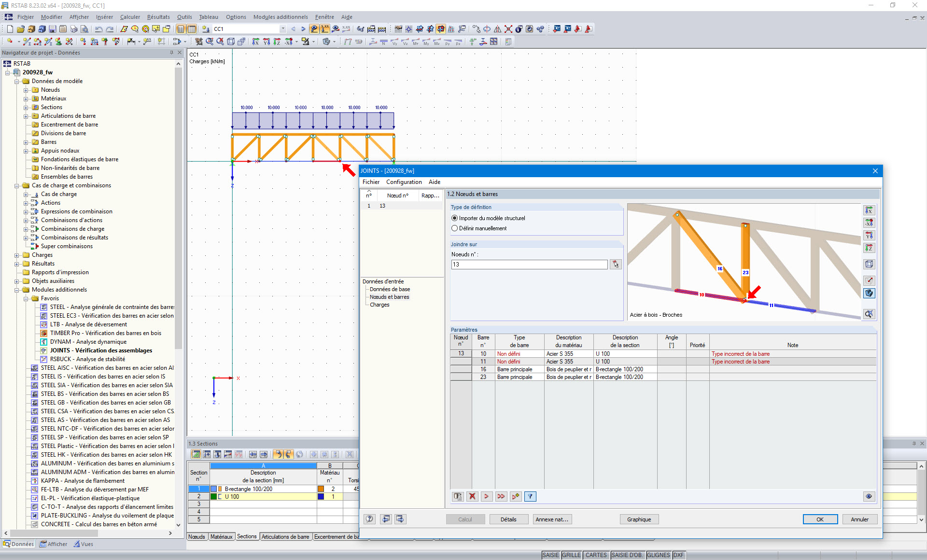Open the CC1 load case dropdown
The width and height of the screenshot is (927, 560).
coord(283,29)
